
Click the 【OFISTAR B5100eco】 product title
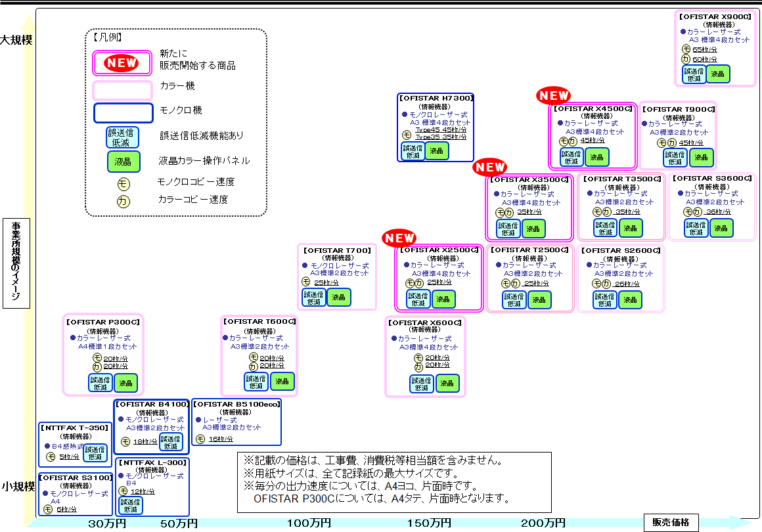(236, 404)
